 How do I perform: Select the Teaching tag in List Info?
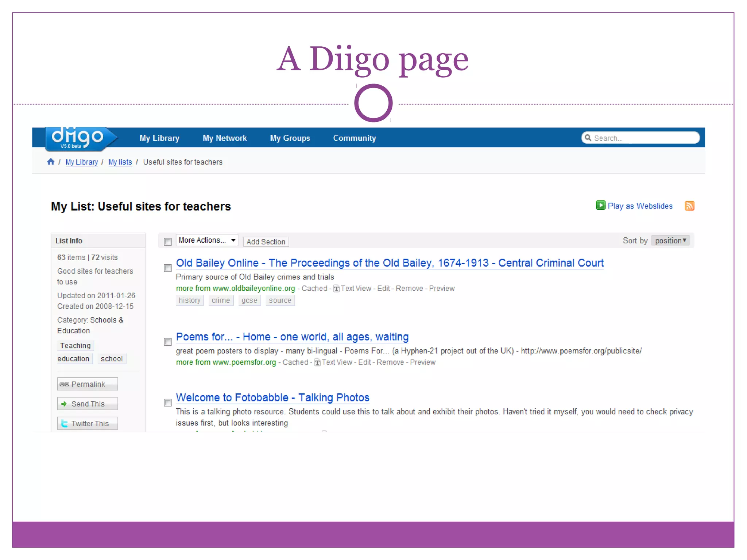tap(76, 346)
